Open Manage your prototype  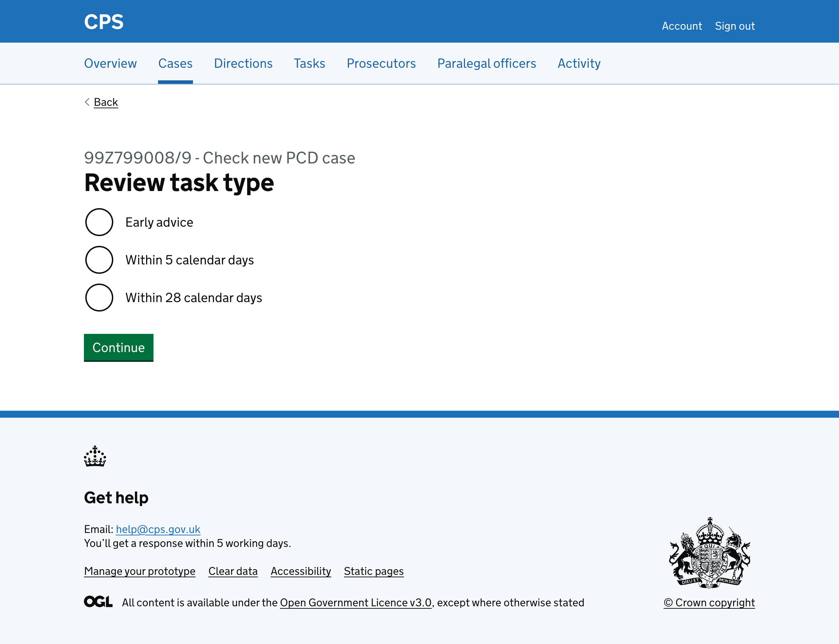[139, 571]
